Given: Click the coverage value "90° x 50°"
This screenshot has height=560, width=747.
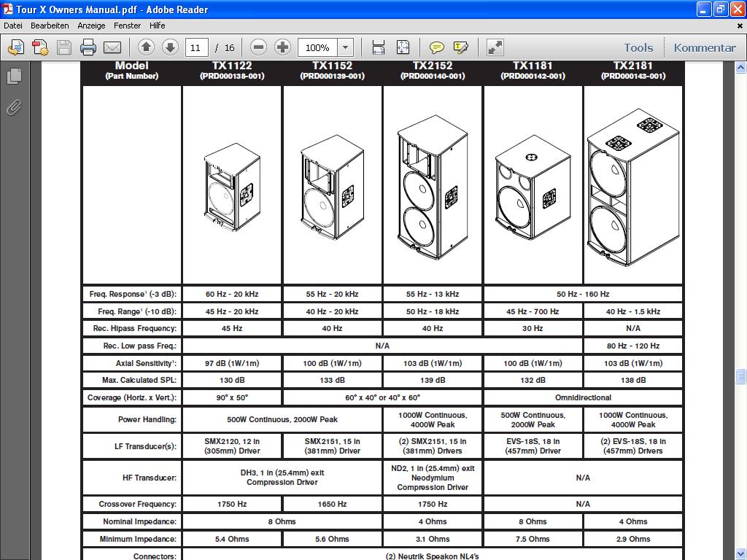Looking at the screenshot, I should point(232,397).
